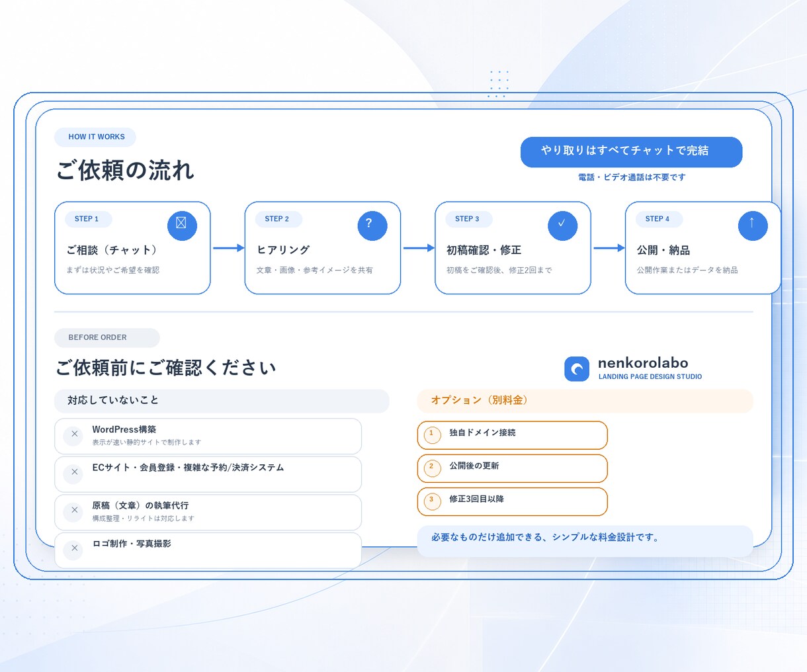This screenshot has width=807, height=672.
Task: Click LANDING PAGE DESIGN STUDIO tagline
Action: tap(650, 377)
